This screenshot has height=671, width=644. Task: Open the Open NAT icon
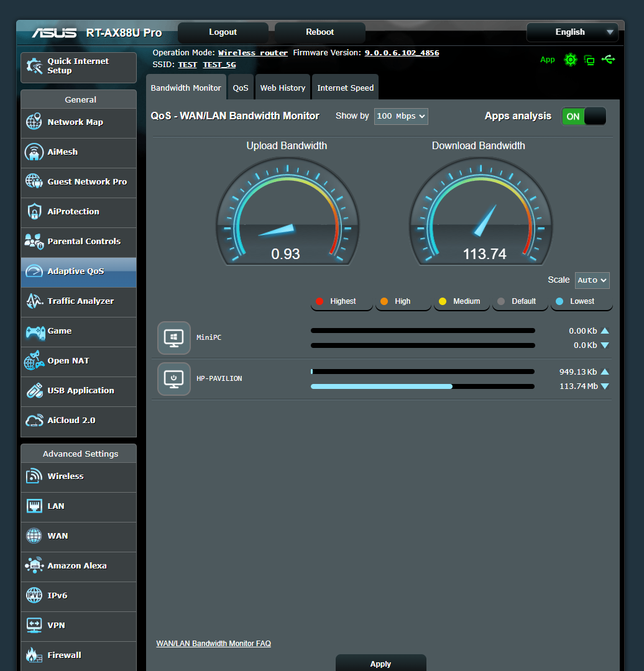pyautogui.click(x=34, y=361)
